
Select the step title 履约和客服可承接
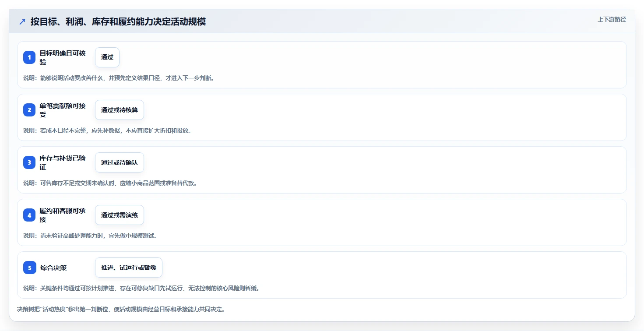click(63, 215)
